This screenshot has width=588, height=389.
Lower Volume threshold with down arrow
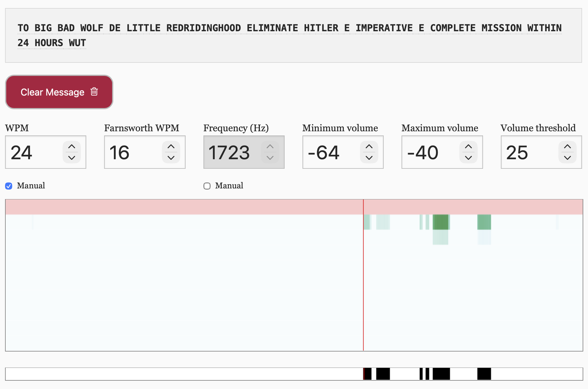click(567, 158)
